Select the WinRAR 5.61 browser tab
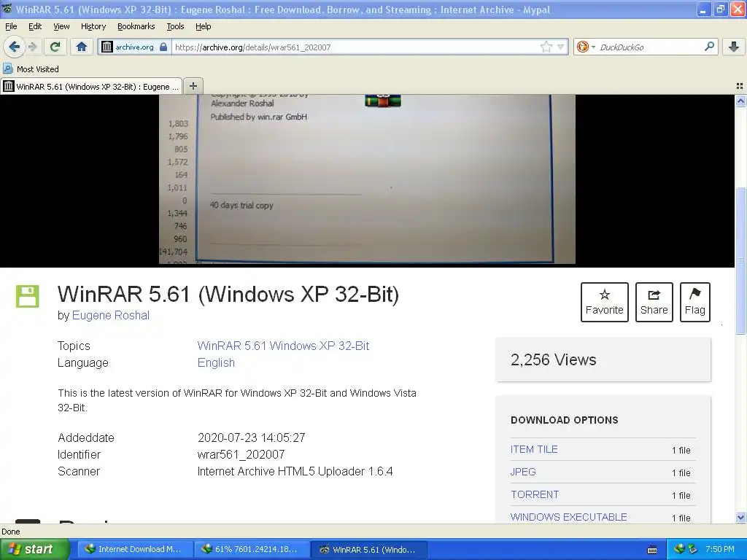This screenshot has height=560, width=747. point(91,86)
